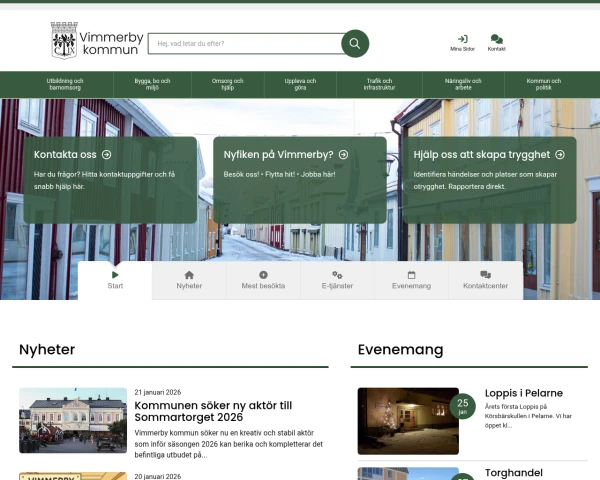Show the Evenemang calendar tab
This screenshot has height=480, width=600.
click(x=411, y=280)
